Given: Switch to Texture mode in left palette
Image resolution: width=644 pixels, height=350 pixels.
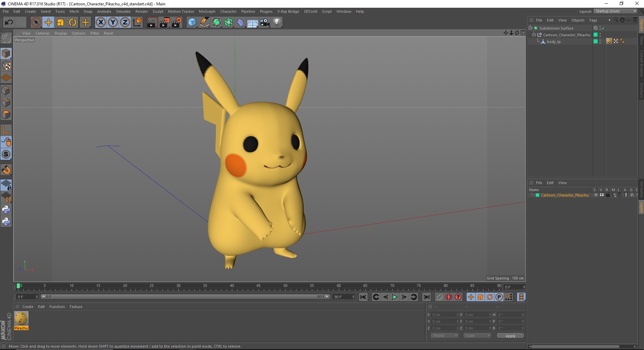Looking at the screenshot, I should point(6,66).
